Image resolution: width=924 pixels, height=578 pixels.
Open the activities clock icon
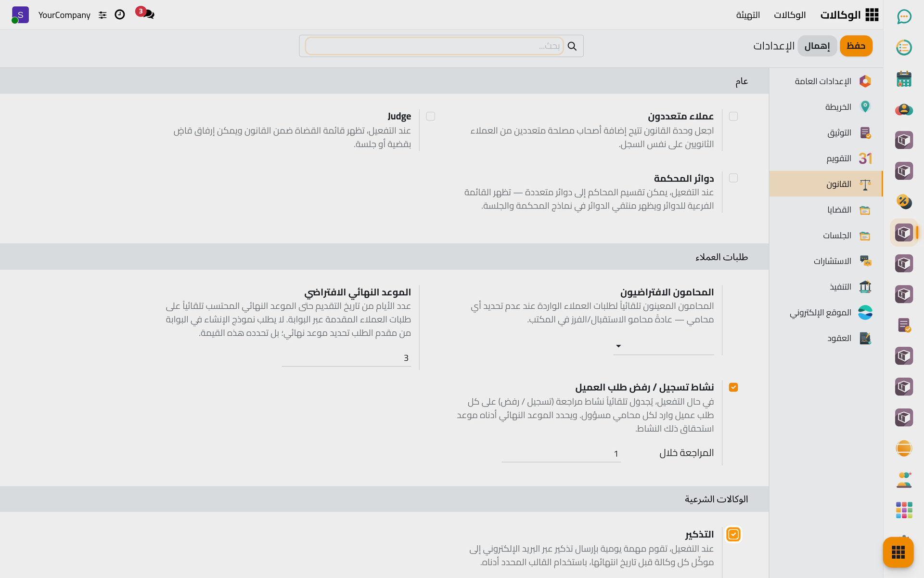120,14
